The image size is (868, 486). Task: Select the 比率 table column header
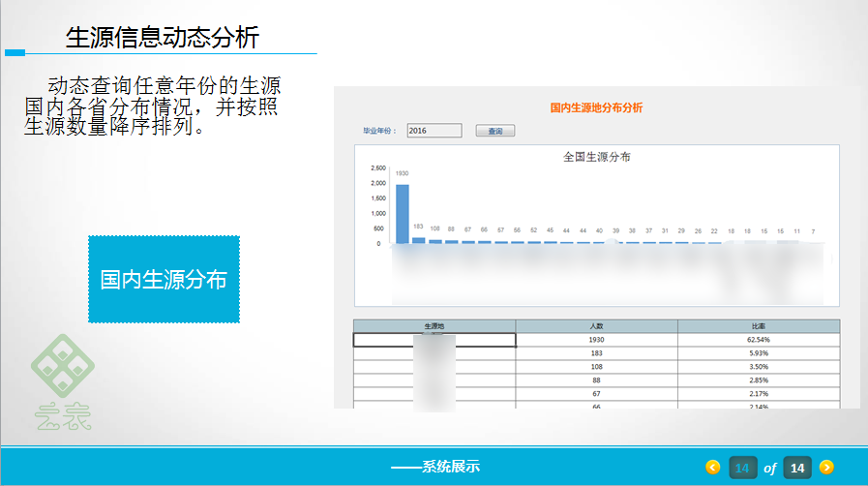(759, 326)
